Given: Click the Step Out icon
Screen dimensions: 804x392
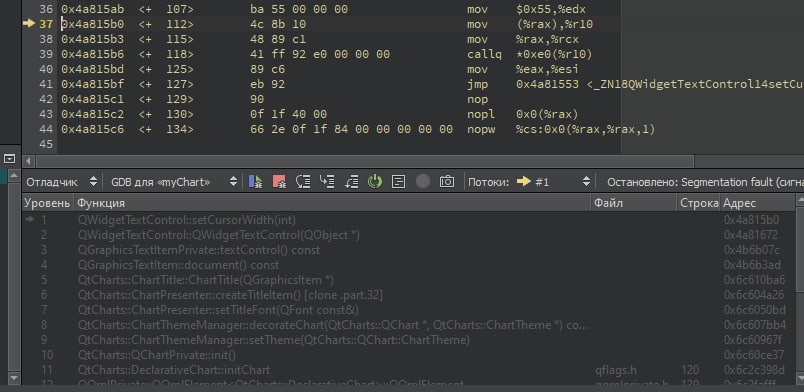Looking at the screenshot, I should [351, 181].
